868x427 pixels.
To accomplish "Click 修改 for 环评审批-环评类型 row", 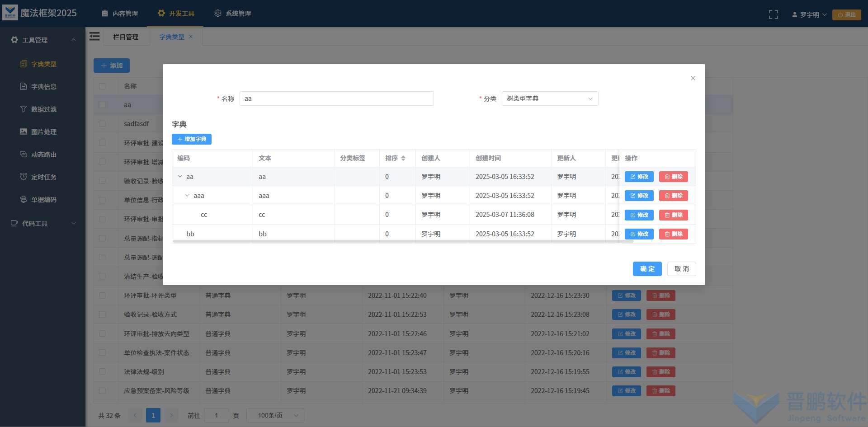I will [626, 296].
